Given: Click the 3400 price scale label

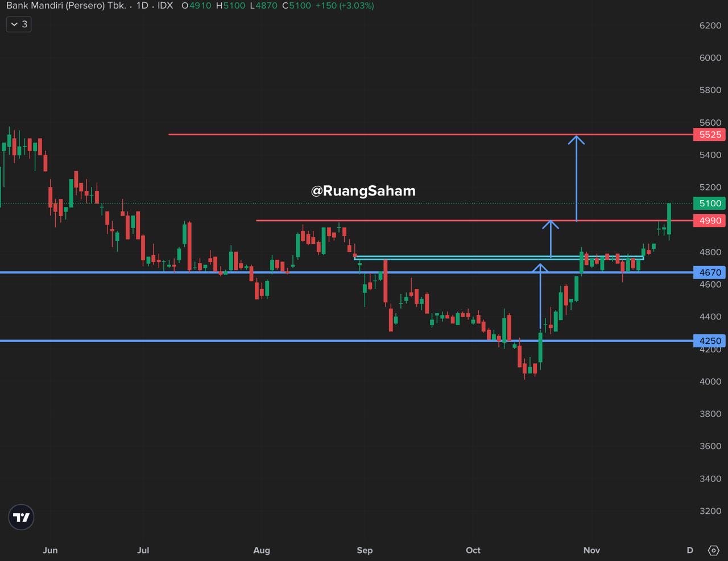Looking at the screenshot, I should (710, 479).
